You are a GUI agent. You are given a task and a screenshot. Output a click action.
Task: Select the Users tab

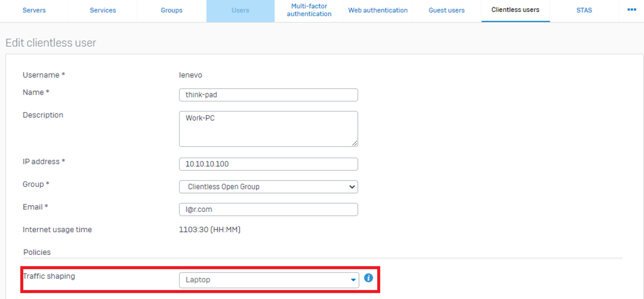pos(240,10)
